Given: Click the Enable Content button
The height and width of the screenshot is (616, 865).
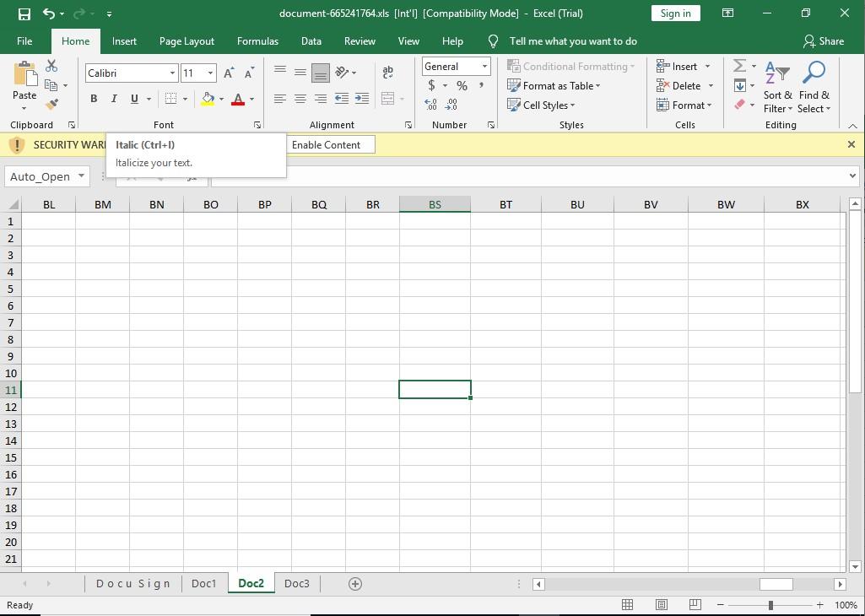Looking at the screenshot, I should click(327, 145).
